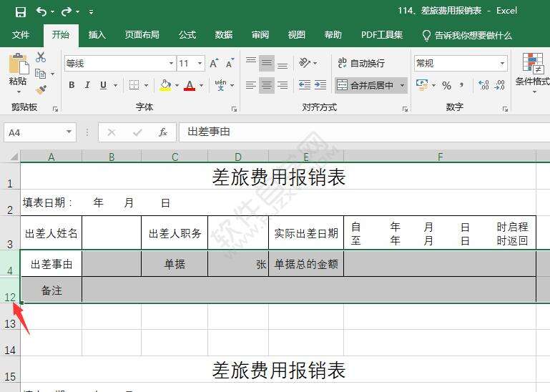
Task: Click the Paste clipboard icon
Action: (18, 66)
